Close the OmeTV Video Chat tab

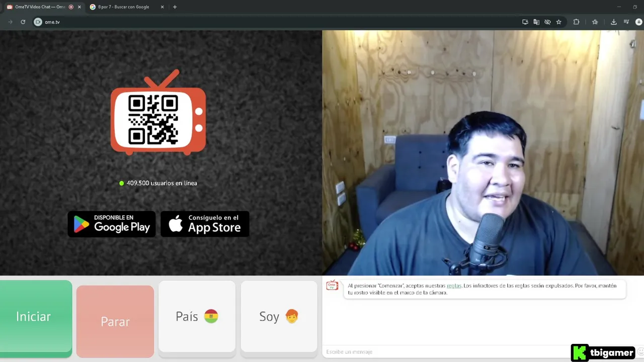point(79,7)
